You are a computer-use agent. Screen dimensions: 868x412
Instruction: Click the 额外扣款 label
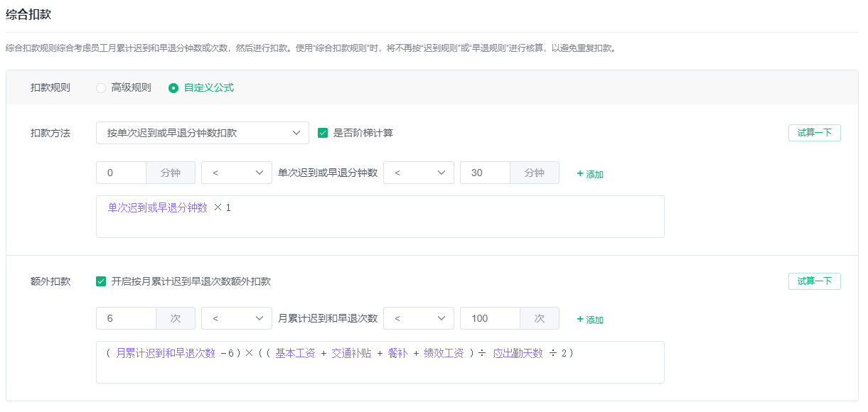coord(50,281)
